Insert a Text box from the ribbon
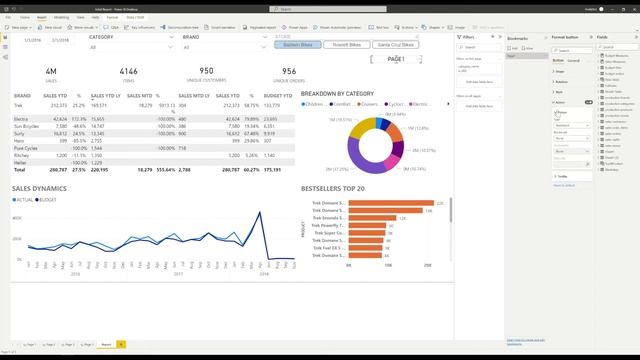 379,27
